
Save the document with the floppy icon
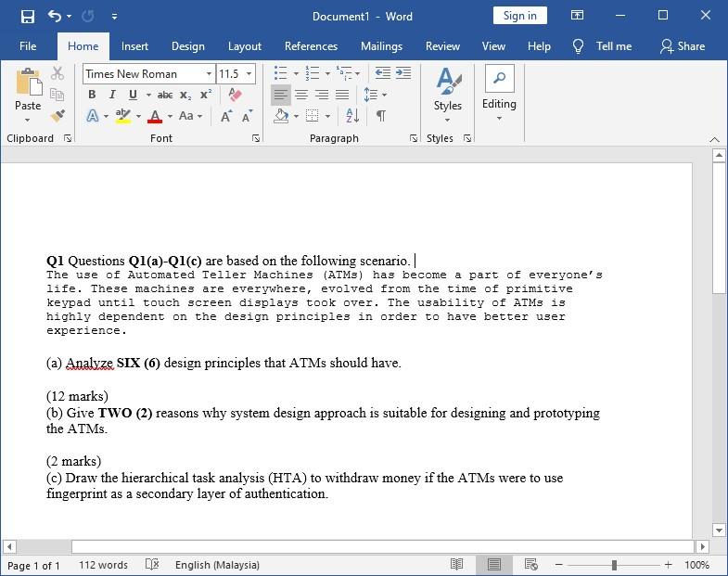[28, 17]
